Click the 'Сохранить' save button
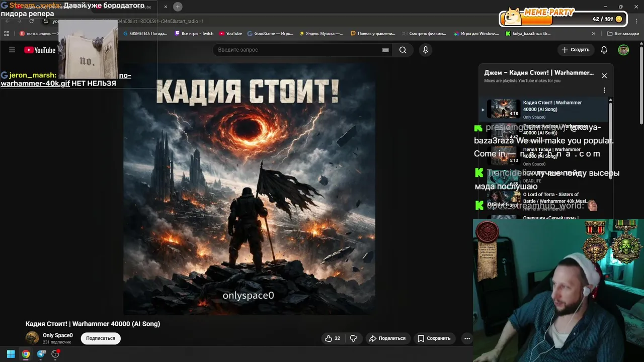 [434, 338]
